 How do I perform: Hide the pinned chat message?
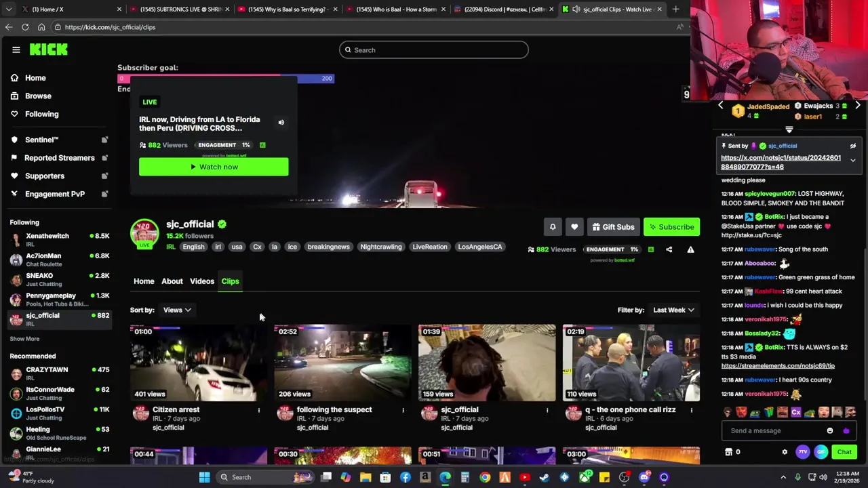tap(853, 146)
